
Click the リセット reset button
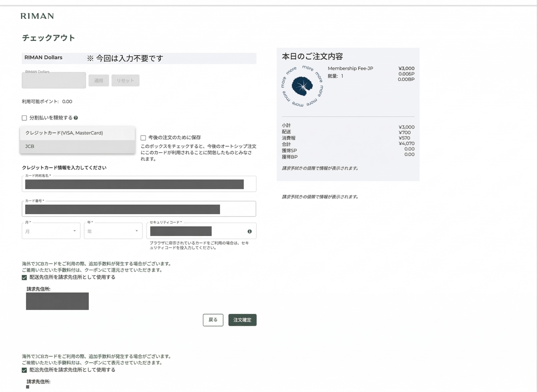126,80
